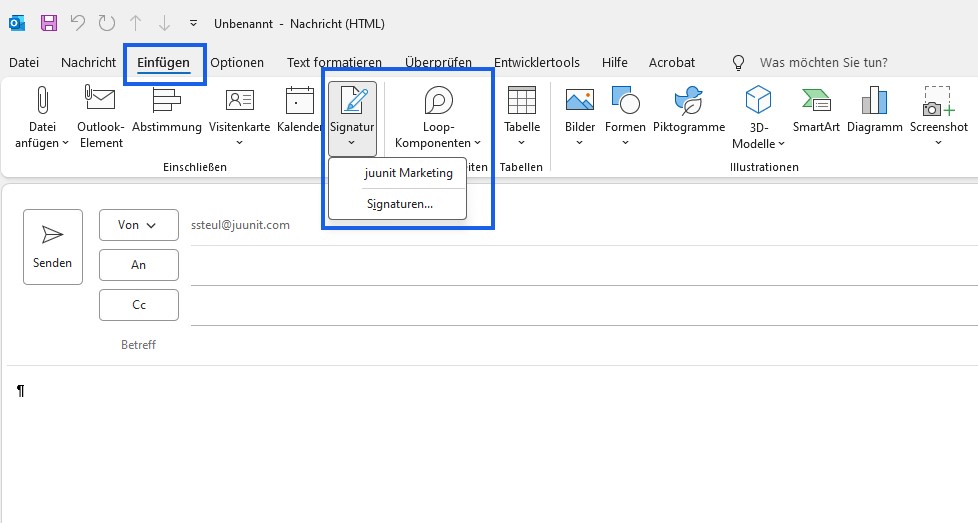
Task: Open Loop-Komponenten dropdown
Action: coord(438,118)
